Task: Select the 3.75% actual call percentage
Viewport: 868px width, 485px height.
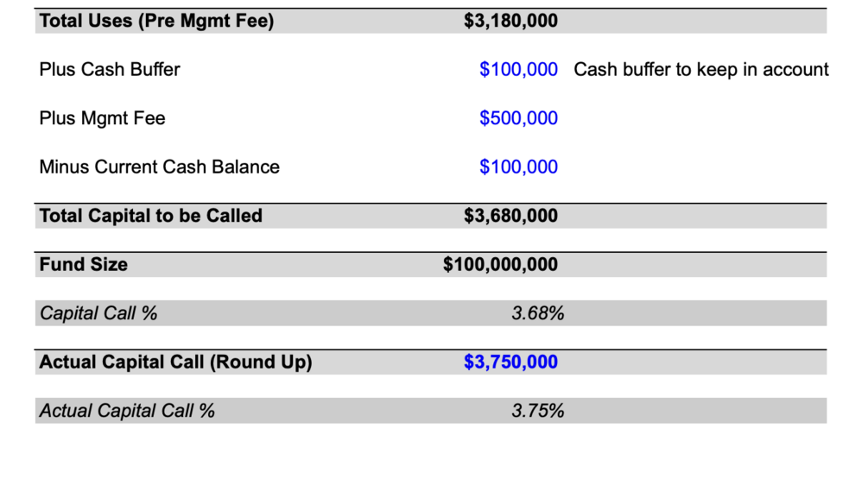Action: coord(537,411)
